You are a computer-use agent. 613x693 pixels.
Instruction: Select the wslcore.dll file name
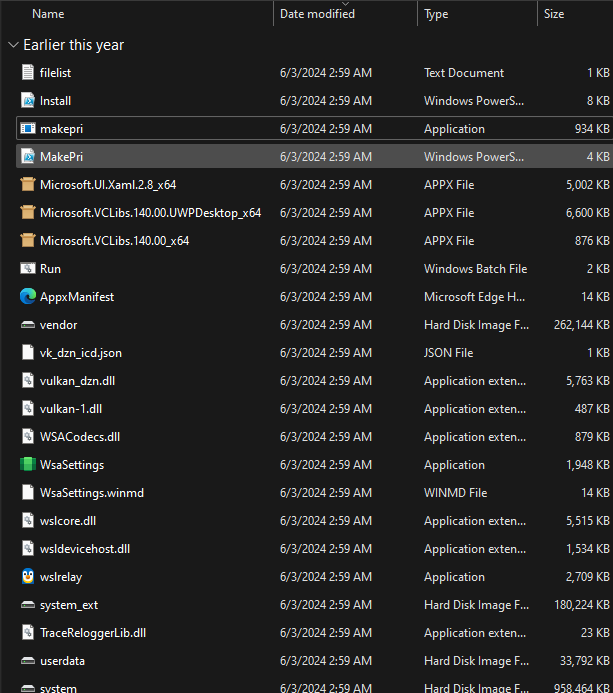[68, 521]
